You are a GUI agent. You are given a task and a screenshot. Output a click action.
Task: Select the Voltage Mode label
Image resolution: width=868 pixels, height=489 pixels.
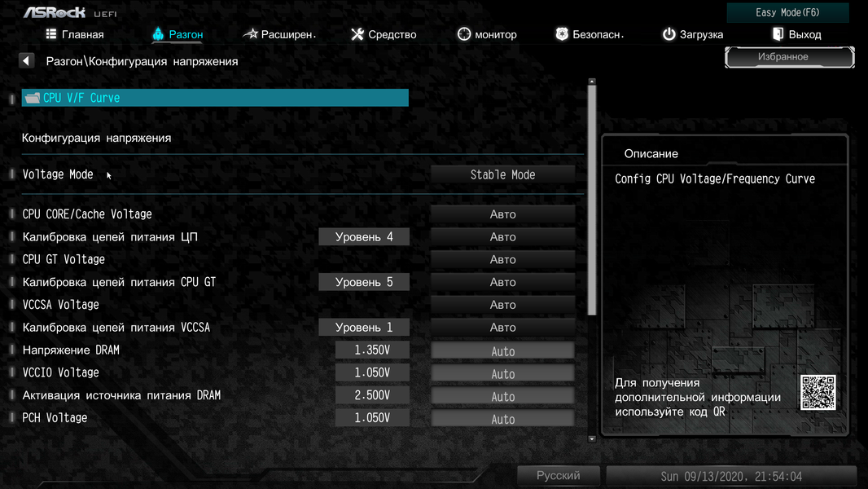pos(58,174)
